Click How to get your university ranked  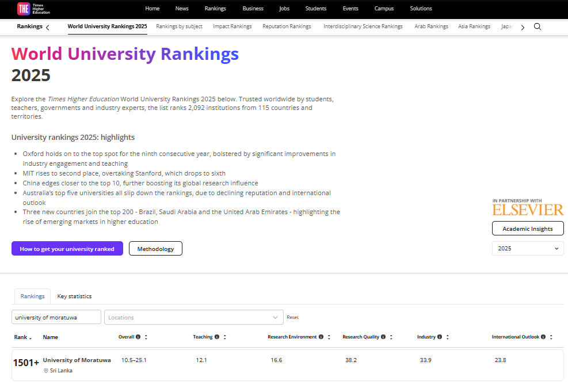pyautogui.click(x=67, y=249)
